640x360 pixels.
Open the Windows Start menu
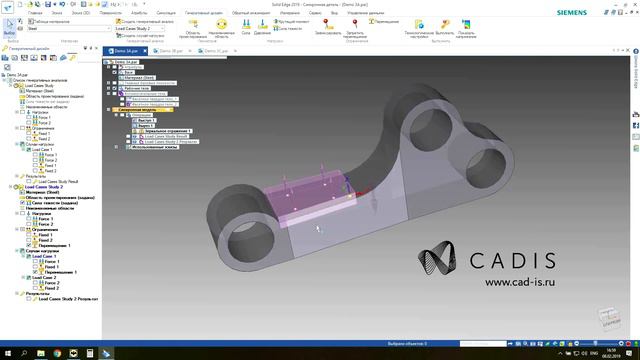pos(8,353)
